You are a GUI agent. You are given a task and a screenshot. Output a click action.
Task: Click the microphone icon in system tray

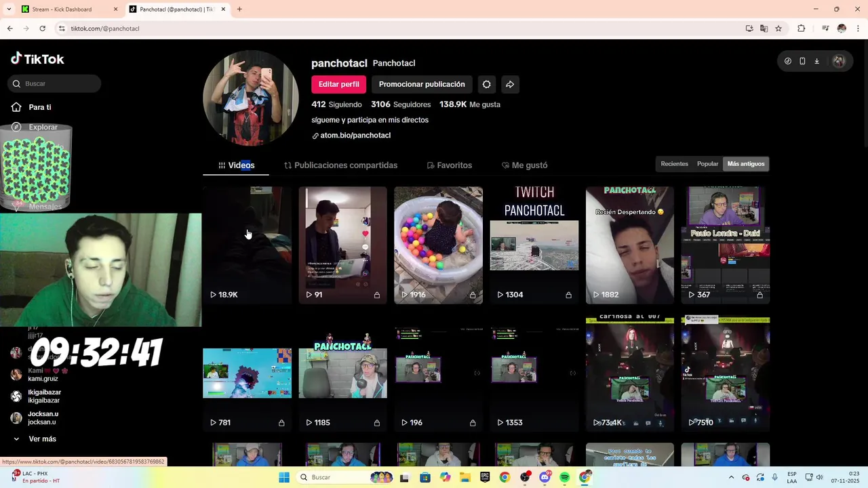pyautogui.click(x=774, y=477)
